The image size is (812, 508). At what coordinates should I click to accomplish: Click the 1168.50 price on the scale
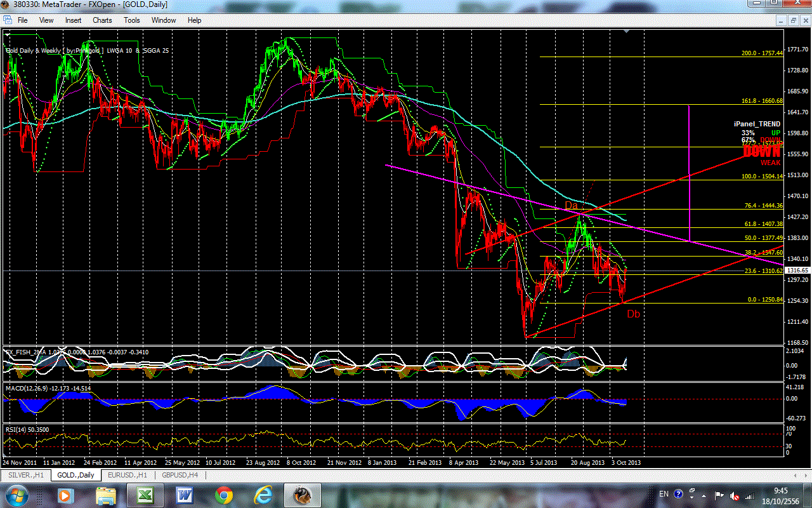coord(797,343)
